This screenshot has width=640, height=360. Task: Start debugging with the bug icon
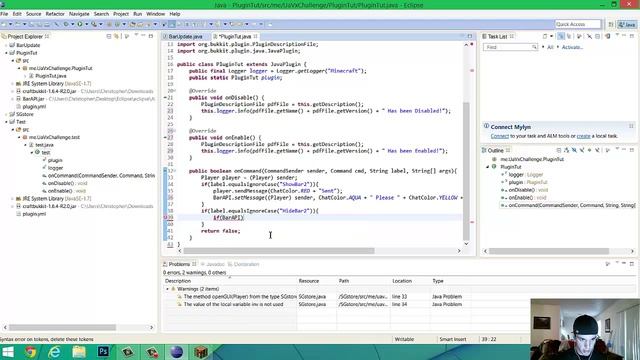coord(66,24)
